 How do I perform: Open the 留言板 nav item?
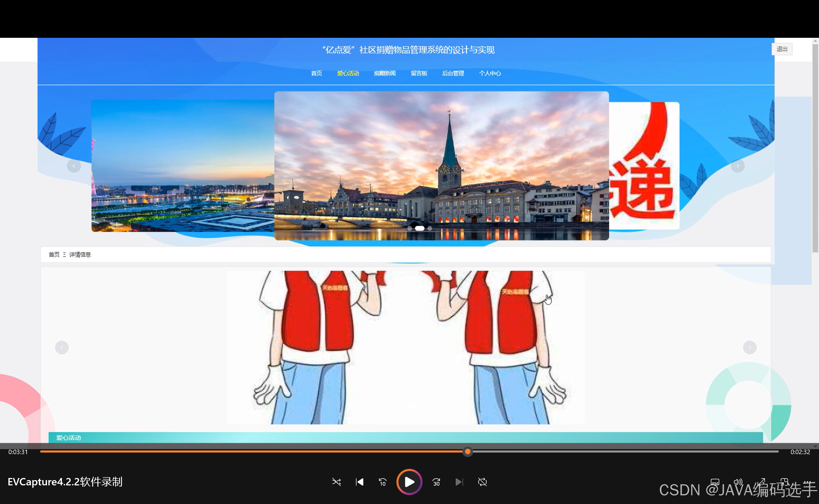point(419,73)
